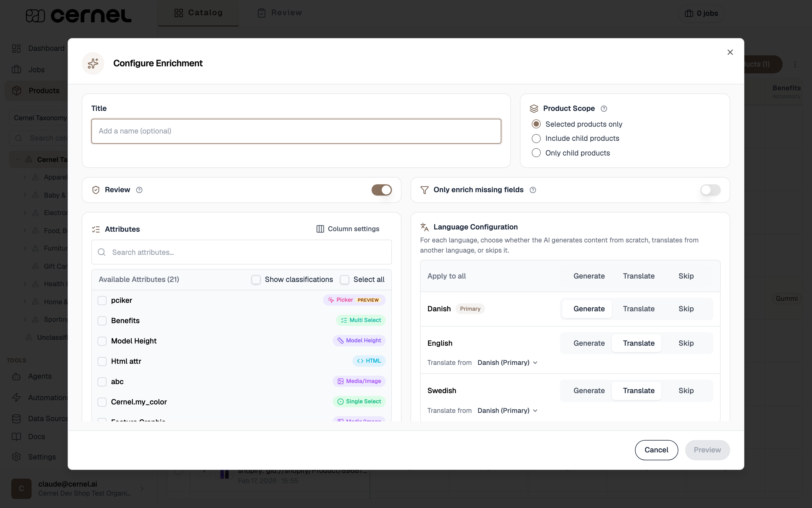Click the sparkle enrichment icon in header
This screenshot has width=812, height=508.
tap(93, 63)
